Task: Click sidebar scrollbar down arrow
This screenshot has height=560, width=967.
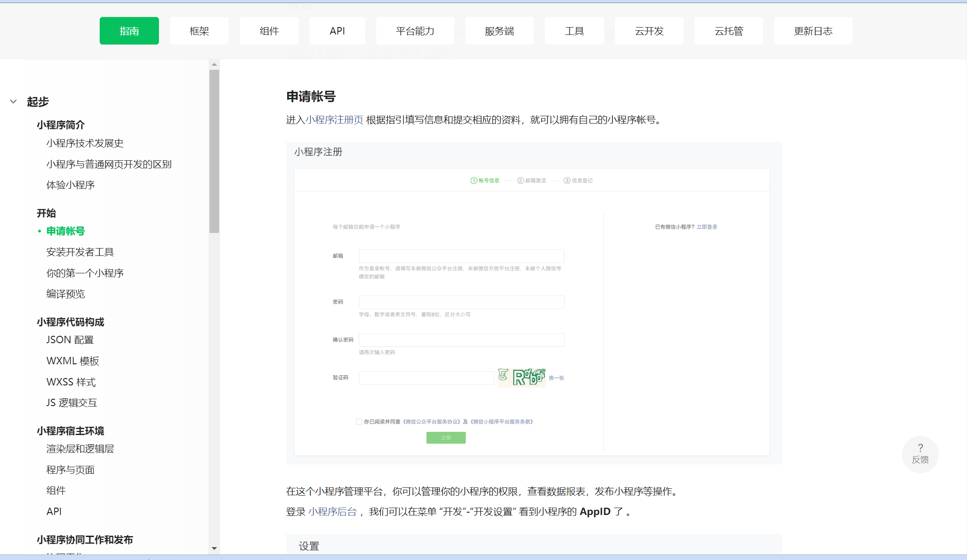Action: (x=214, y=548)
